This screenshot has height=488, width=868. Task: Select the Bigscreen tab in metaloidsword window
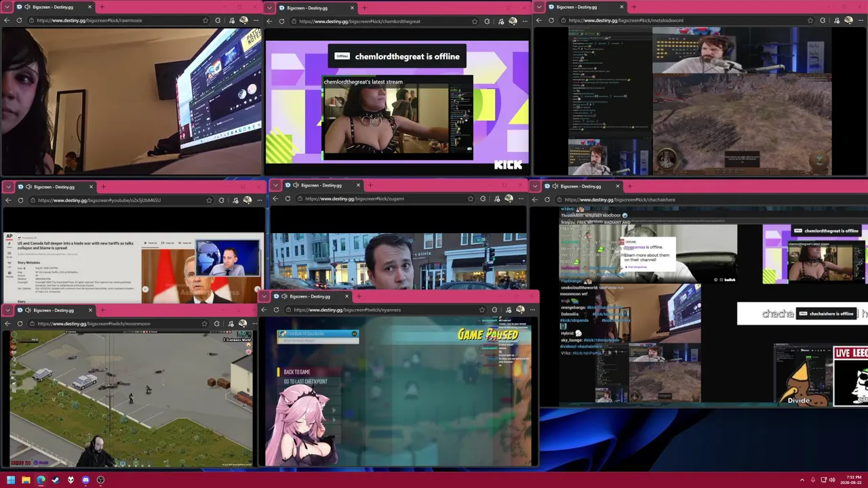pos(587,7)
